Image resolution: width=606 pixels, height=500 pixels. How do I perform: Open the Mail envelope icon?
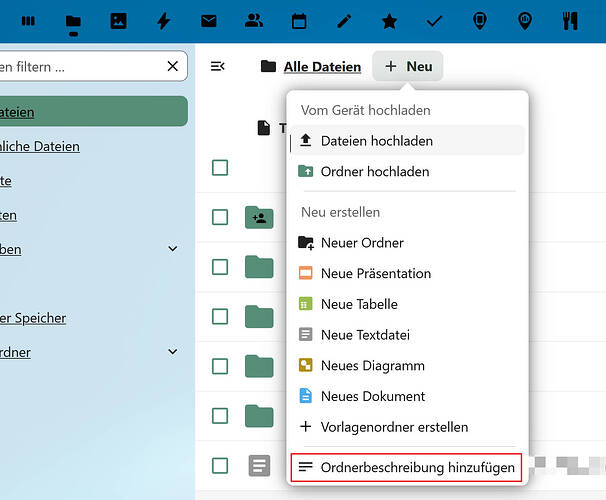[x=209, y=20]
